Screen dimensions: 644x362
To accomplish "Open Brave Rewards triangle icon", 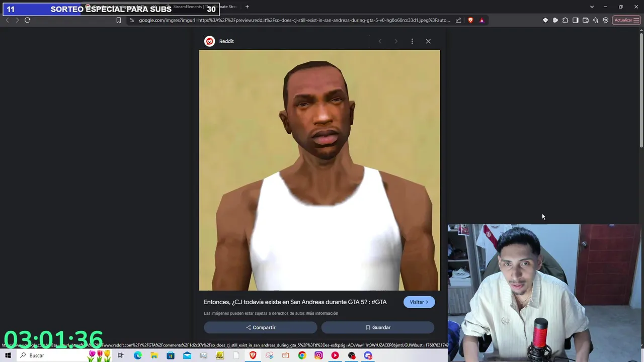I will click(482, 20).
